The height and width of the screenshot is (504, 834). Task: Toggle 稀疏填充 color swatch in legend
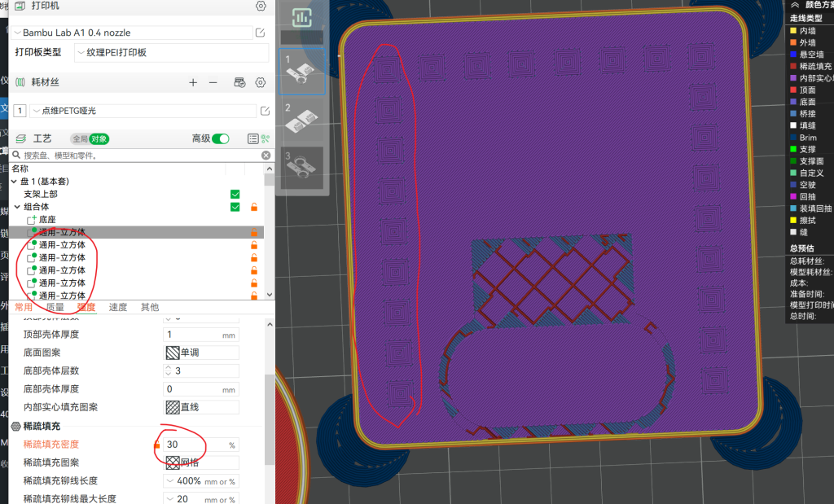tap(793, 67)
